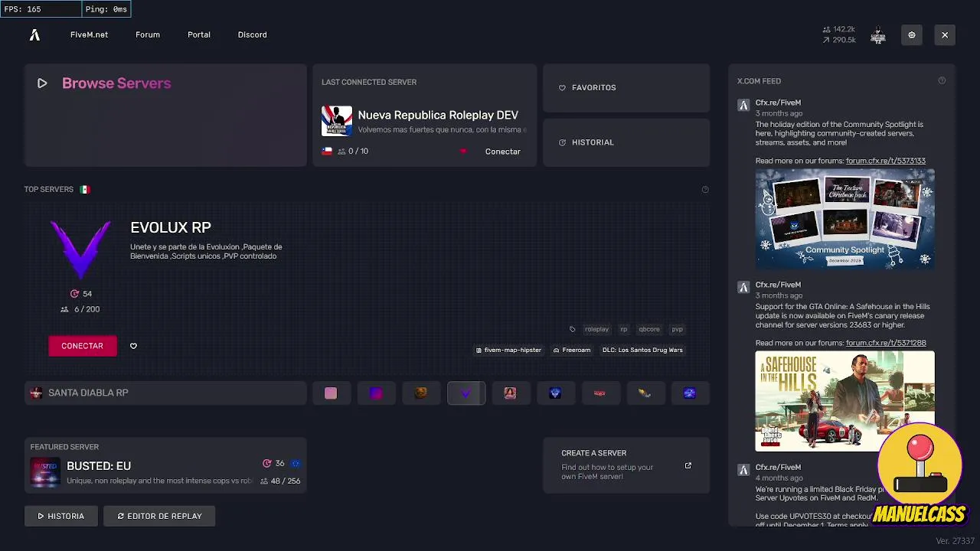Click the Mexico flag next to Top Servers
The image size is (980, 551).
pos(85,190)
